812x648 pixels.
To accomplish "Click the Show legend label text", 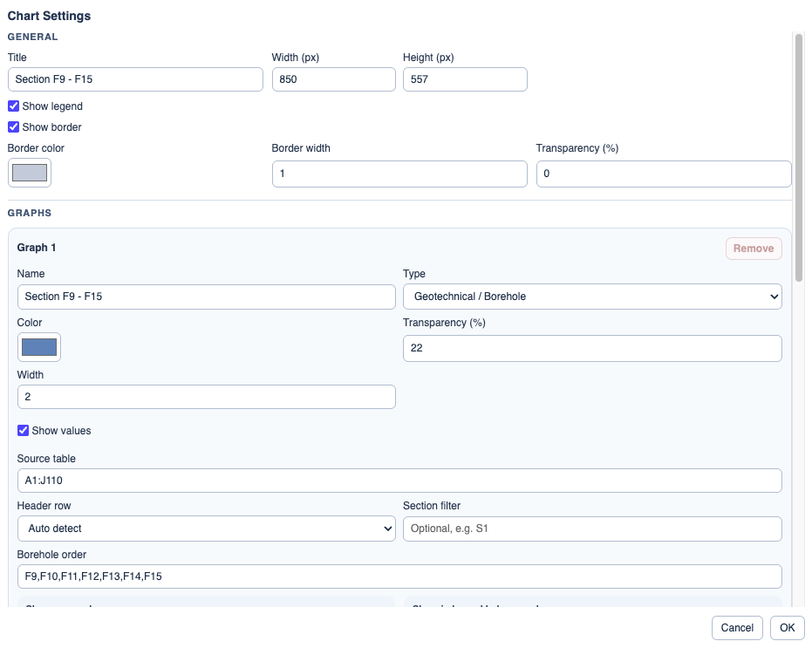I will point(52,106).
